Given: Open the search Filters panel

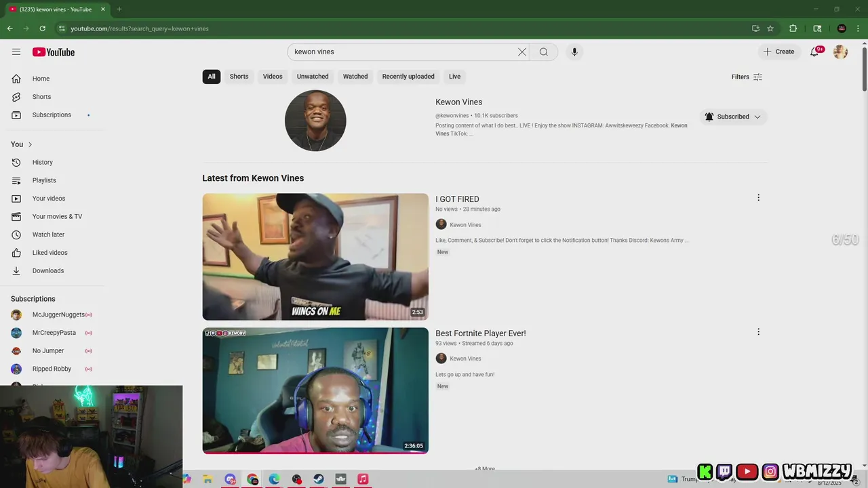Looking at the screenshot, I should tap(747, 77).
